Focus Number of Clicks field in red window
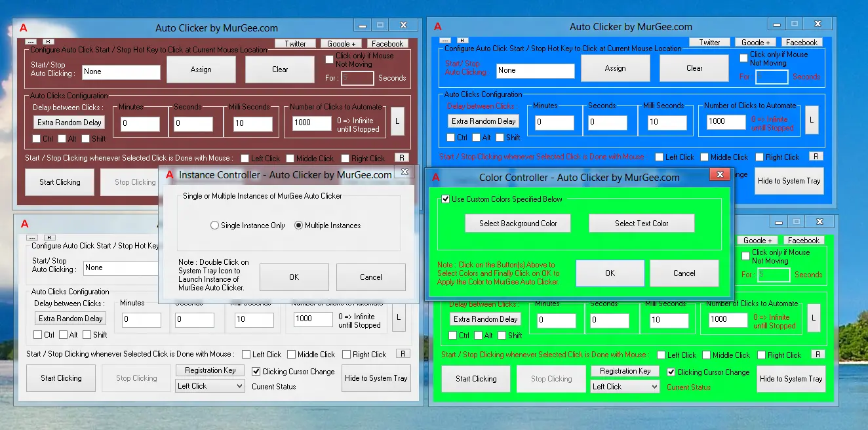The width and height of the screenshot is (868, 430). (x=311, y=123)
